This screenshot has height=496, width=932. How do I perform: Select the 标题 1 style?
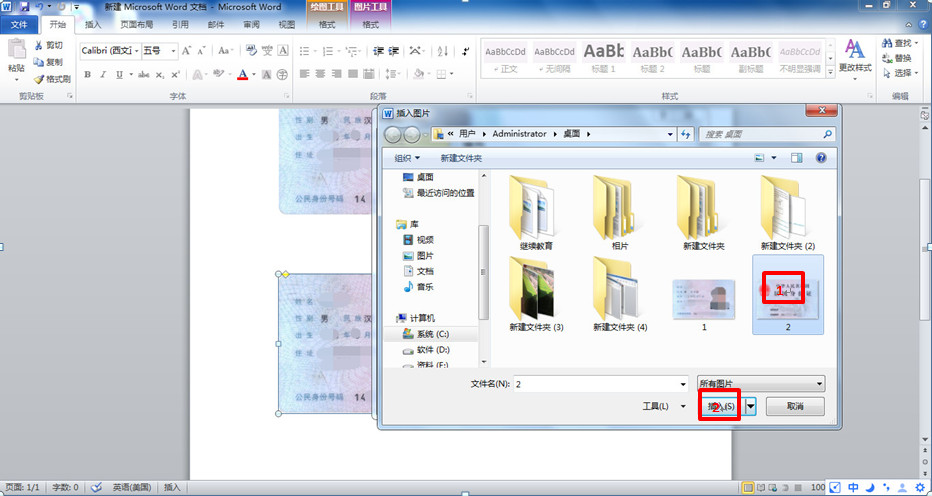tap(603, 58)
